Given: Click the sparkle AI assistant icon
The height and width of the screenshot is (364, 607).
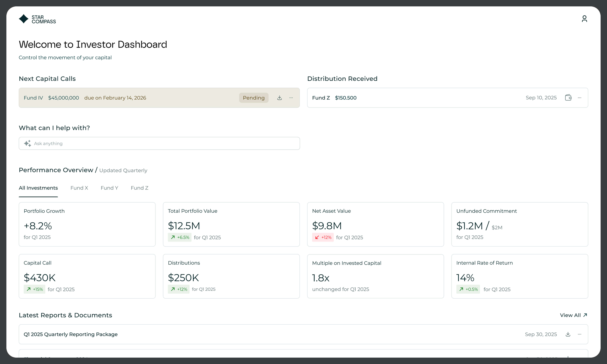Looking at the screenshot, I should click(27, 144).
